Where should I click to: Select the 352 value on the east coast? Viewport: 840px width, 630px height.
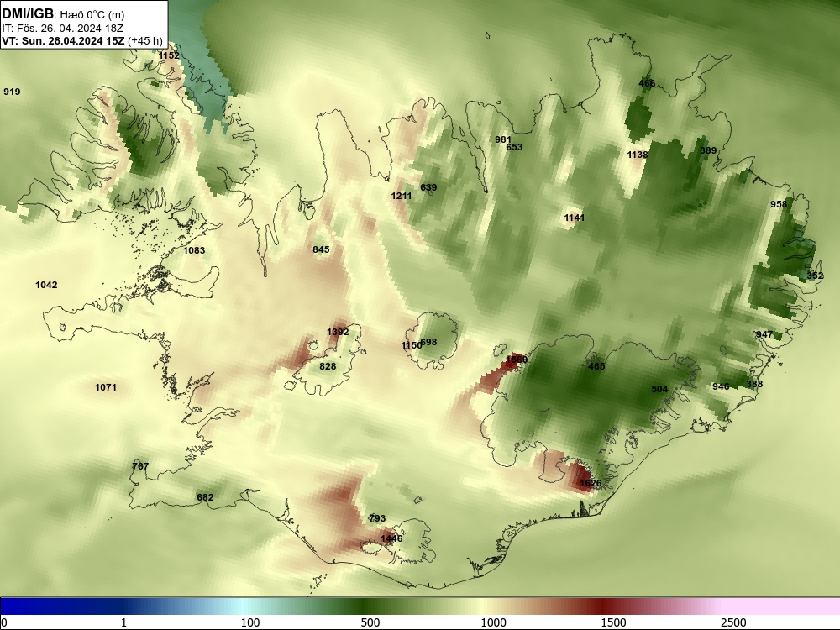coord(816,276)
